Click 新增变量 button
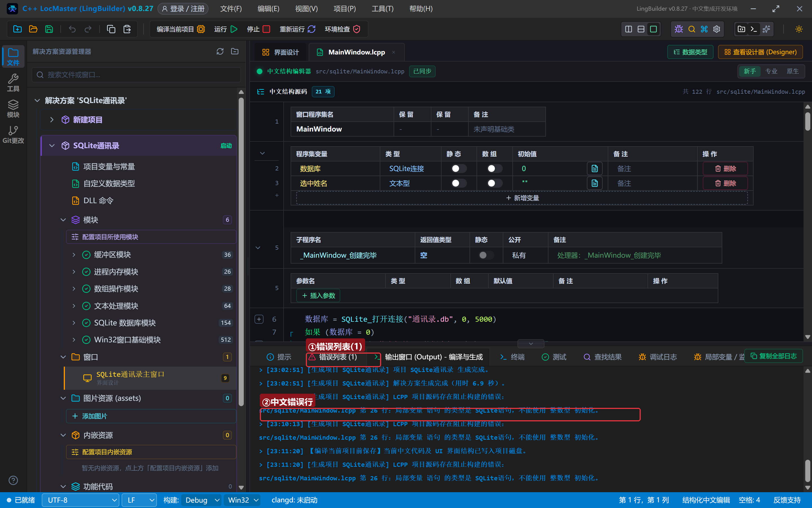Screen dimensions: 812x508 pyautogui.click(x=522, y=198)
